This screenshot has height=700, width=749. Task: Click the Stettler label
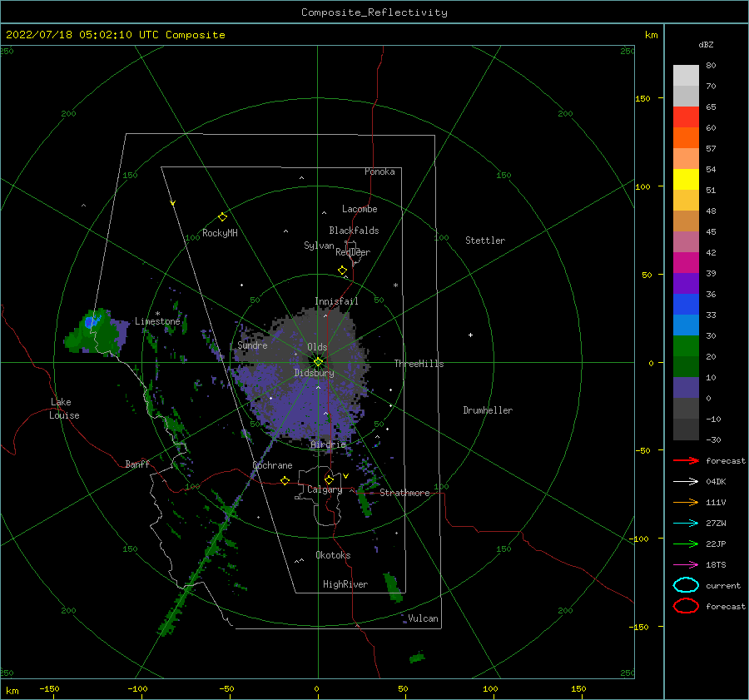(485, 241)
